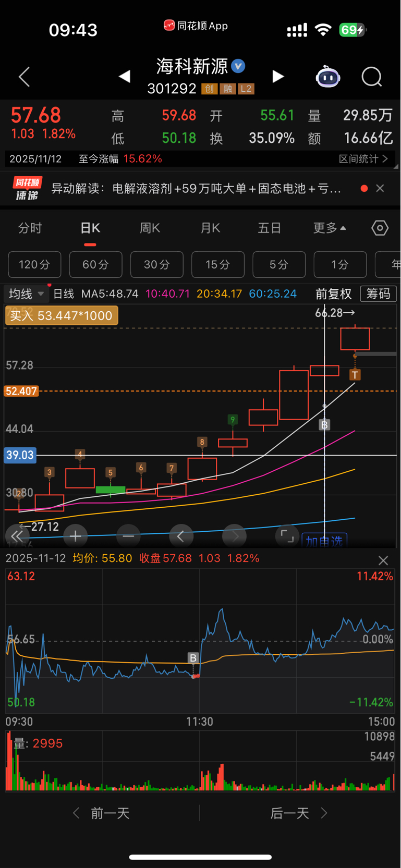Tap the B buy marker on K-line chart
The image size is (401, 868).
coord(324,425)
